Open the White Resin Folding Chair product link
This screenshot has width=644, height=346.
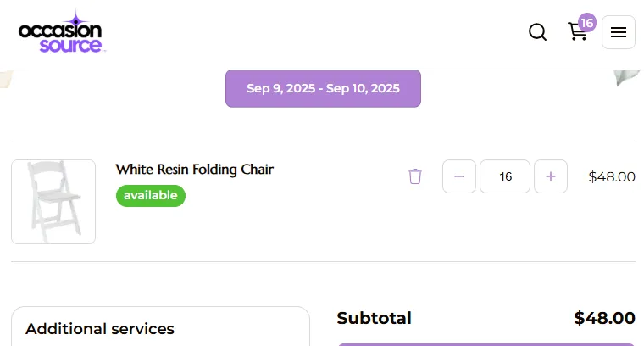click(x=195, y=170)
